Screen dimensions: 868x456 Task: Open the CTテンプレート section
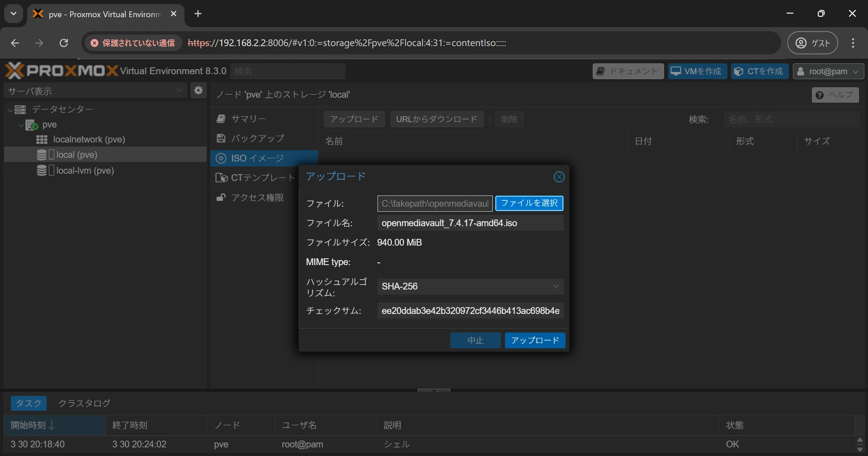click(x=255, y=178)
